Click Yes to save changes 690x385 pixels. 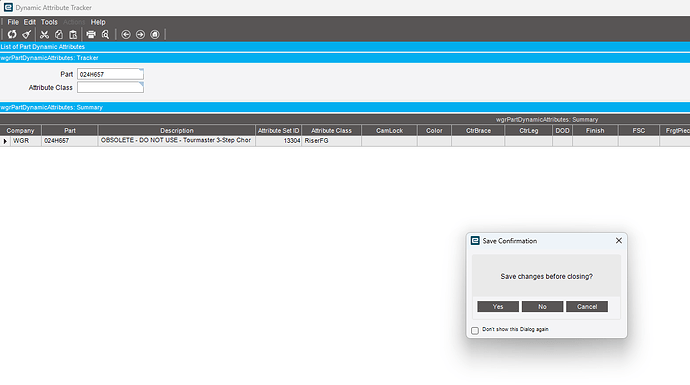pos(498,307)
